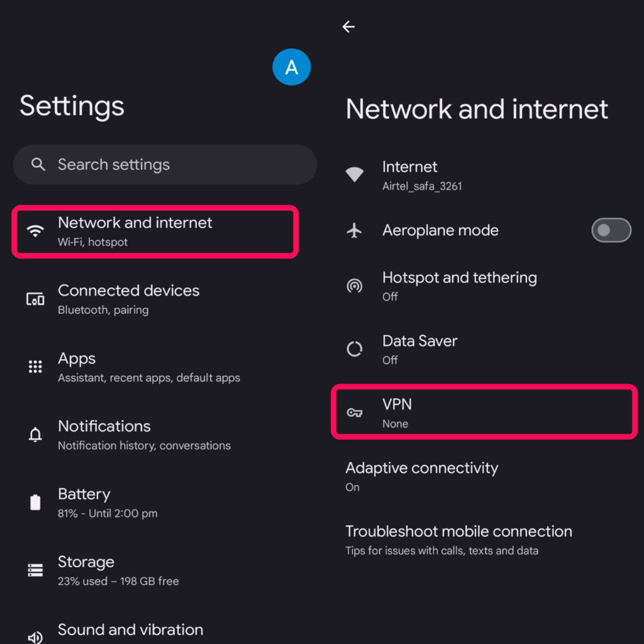Open Troubleshoot mobile connection

click(458, 538)
